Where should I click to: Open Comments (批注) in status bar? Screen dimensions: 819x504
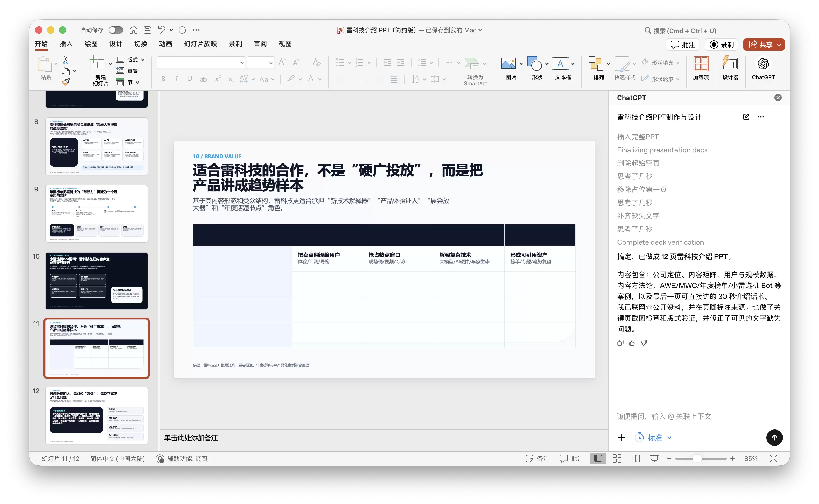click(x=571, y=459)
